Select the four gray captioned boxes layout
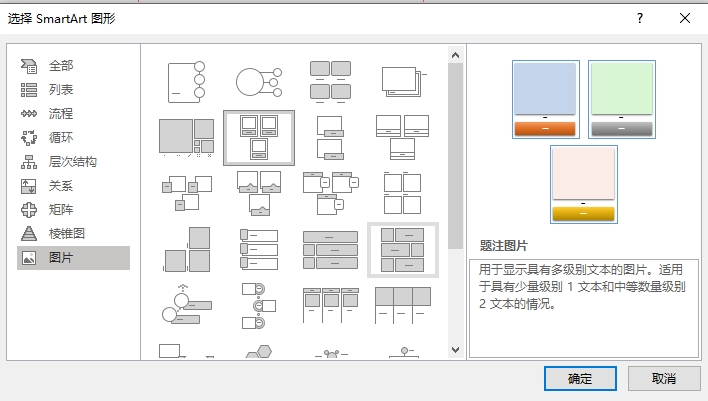The image size is (708, 401). 331,82
